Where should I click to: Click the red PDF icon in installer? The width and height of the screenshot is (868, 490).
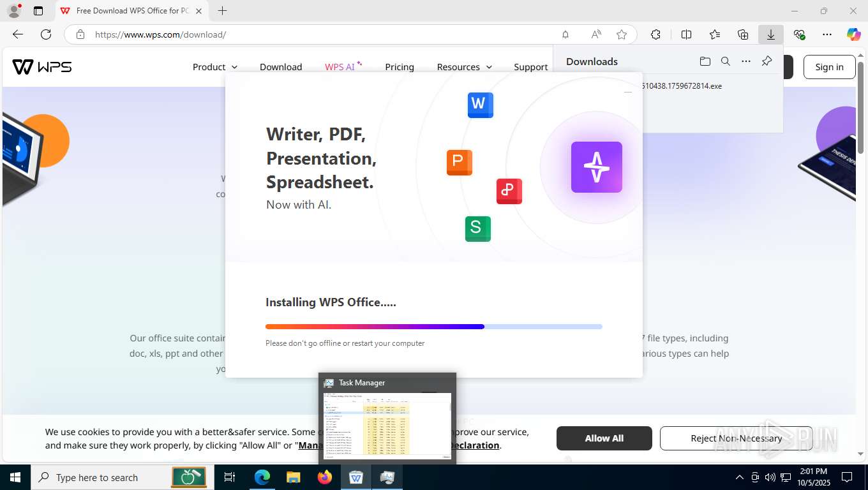[x=509, y=191]
